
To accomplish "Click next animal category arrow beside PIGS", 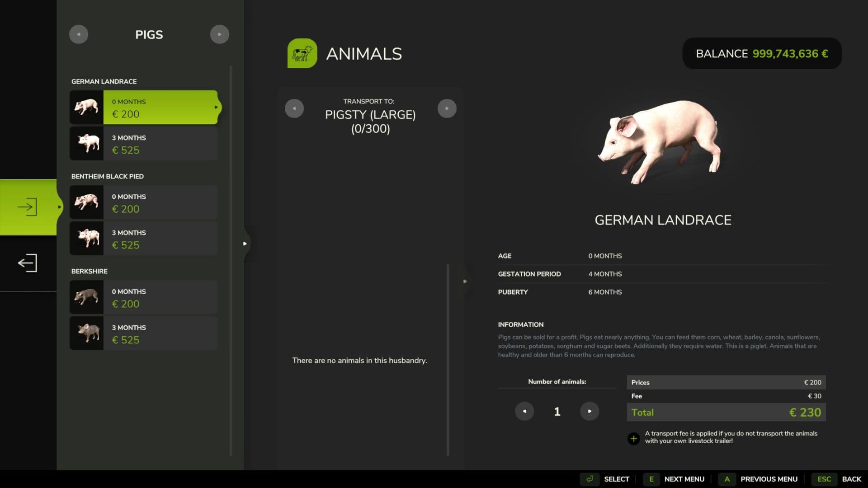I will tap(220, 34).
